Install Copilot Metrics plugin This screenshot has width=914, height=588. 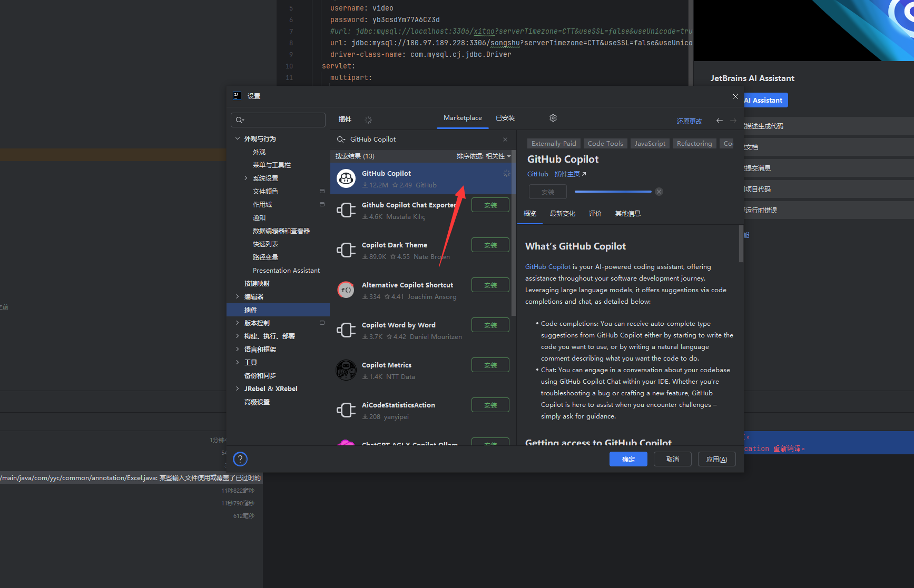490,365
